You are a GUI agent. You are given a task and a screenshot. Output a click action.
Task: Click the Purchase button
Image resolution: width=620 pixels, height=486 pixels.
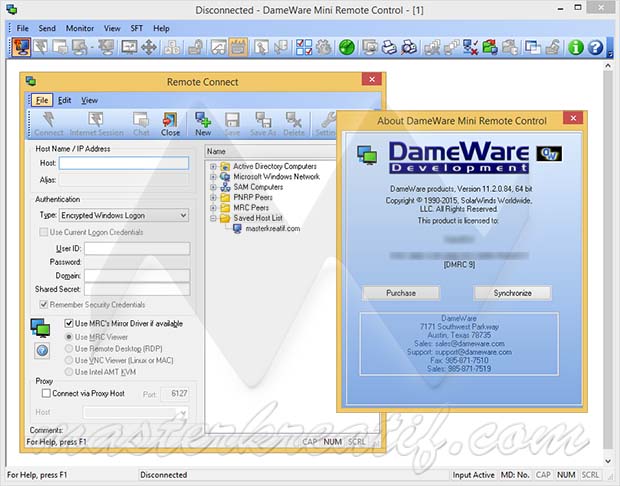pyautogui.click(x=401, y=293)
